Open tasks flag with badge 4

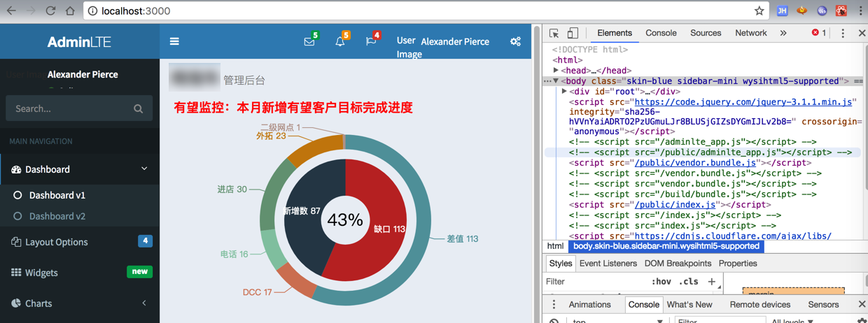(x=371, y=41)
